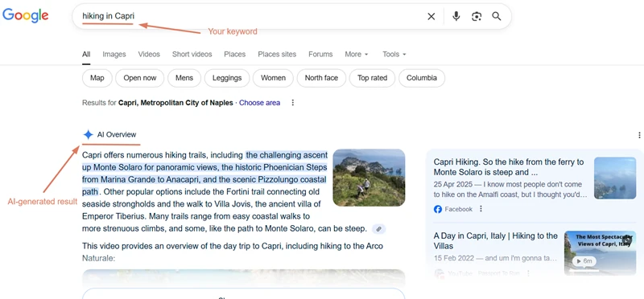Open AI Overview three-dot options menu
Image resolution: width=644 pixels, height=299 pixels.
click(639, 135)
